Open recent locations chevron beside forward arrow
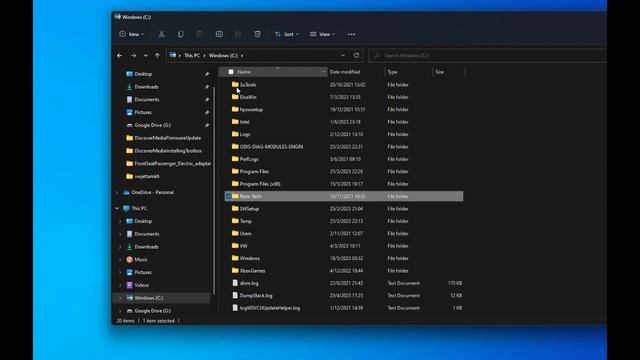Screen dimensions: 640x360 146,56
